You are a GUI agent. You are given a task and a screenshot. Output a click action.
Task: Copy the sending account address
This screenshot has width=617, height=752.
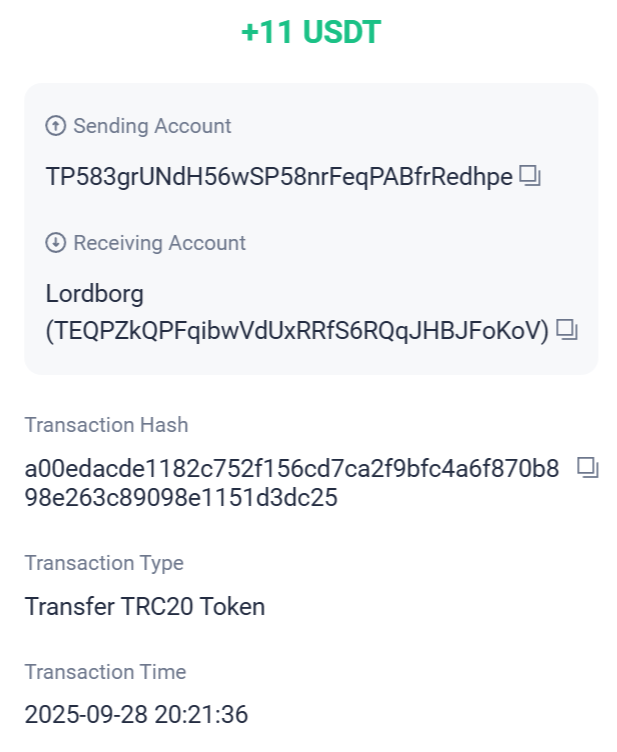(531, 178)
